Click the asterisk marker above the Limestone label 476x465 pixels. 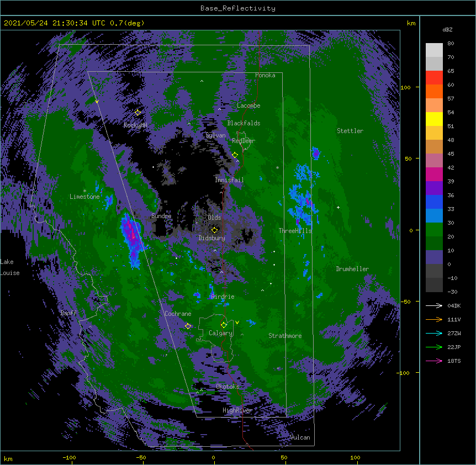click(84, 191)
